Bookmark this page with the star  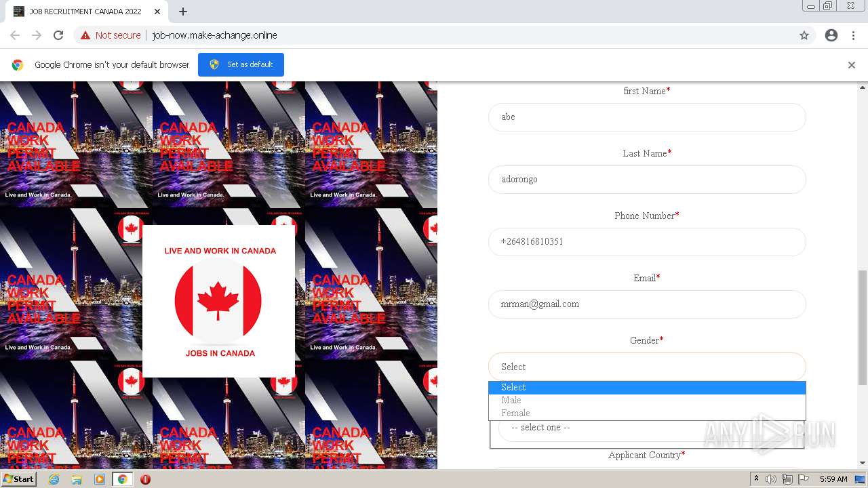tap(804, 35)
